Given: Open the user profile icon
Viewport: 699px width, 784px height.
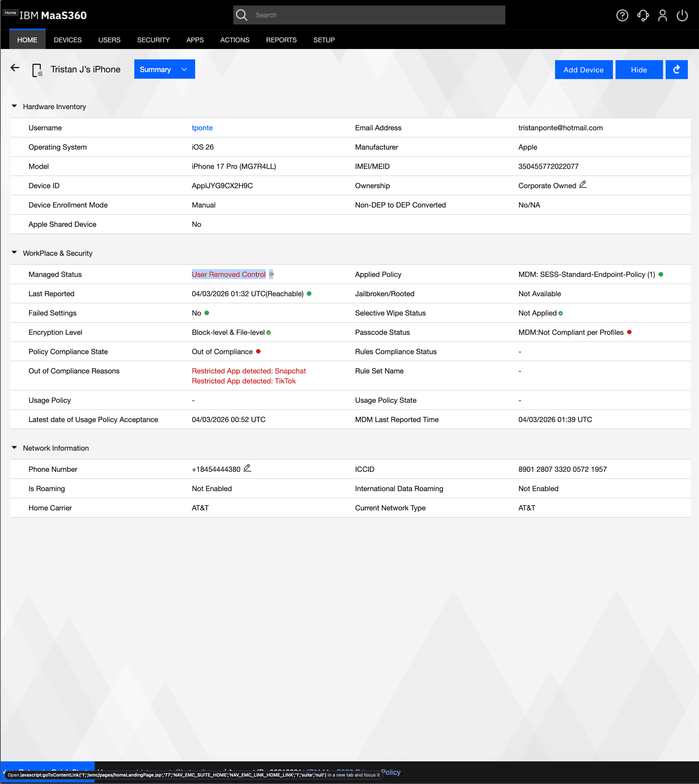Looking at the screenshot, I should point(663,15).
